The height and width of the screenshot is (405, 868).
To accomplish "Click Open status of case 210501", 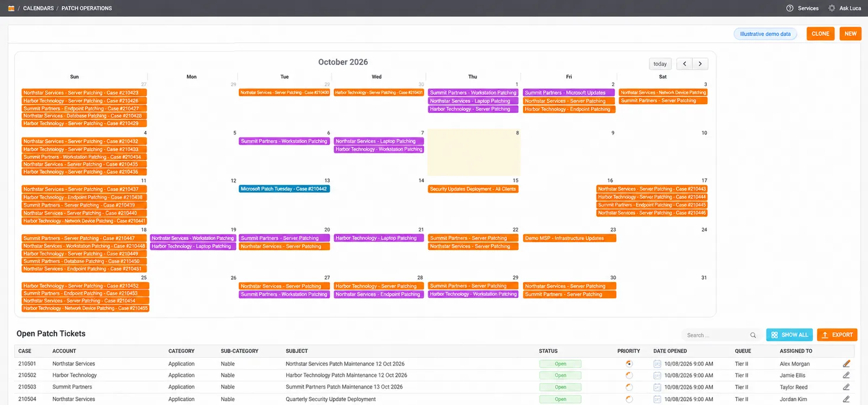I will pyautogui.click(x=560, y=364).
